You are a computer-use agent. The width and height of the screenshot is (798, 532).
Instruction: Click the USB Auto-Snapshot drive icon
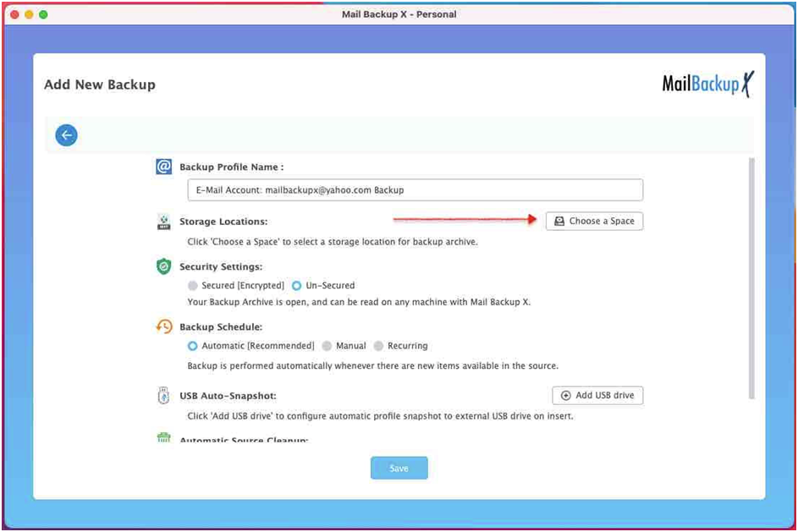pyautogui.click(x=163, y=395)
